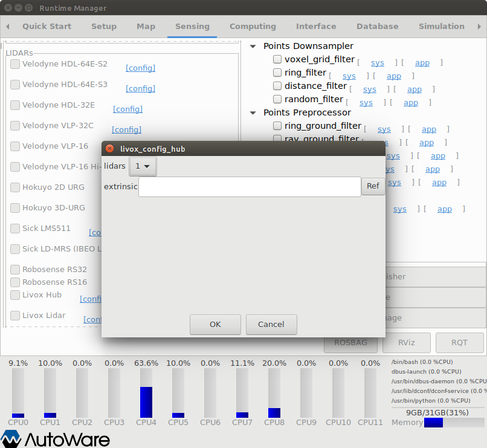Open config for Velodyne HDL-64E-S2
Viewport: 487px width, 448px height.
[x=140, y=68]
